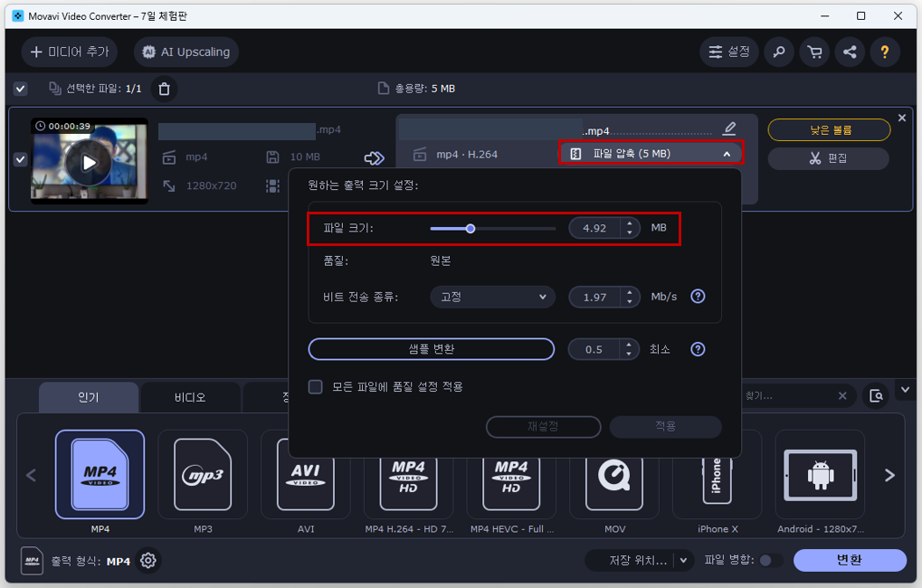Switch to the Popular (인기) tab
922x588 pixels.
pyautogui.click(x=89, y=397)
